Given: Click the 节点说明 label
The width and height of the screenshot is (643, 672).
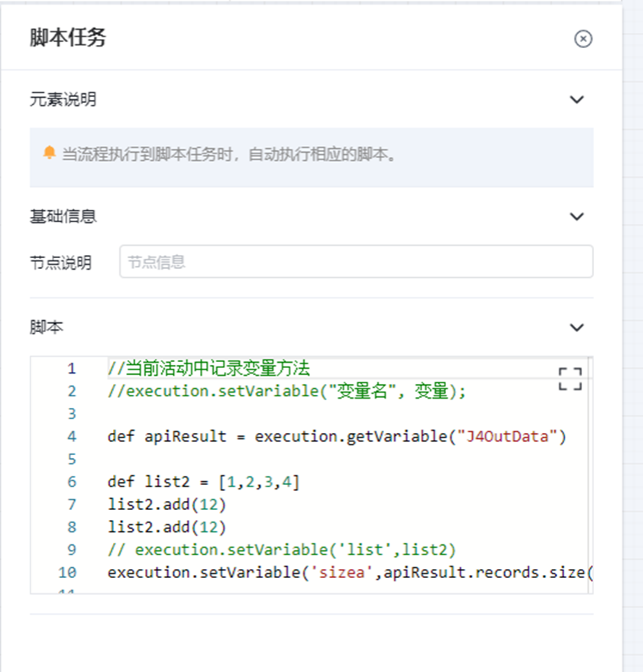Looking at the screenshot, I should [x=61, y=262].
